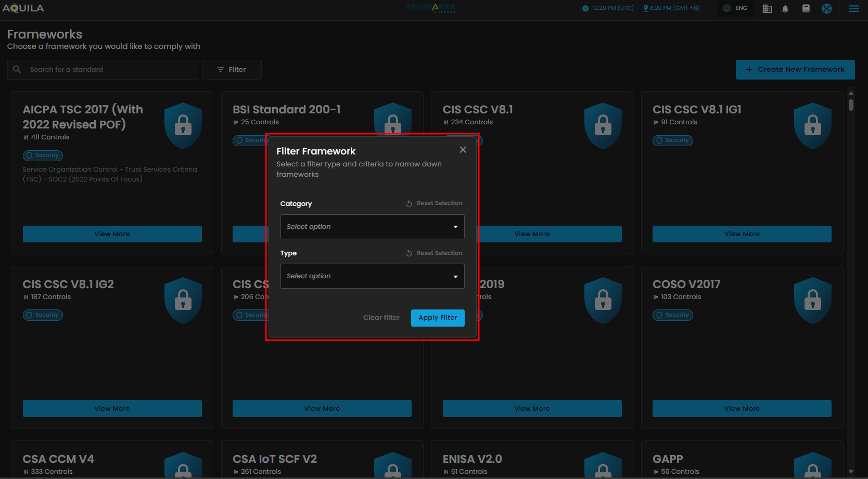Viewport: 868px width, 479px height.
Task: Click the support lifebuoy icon
Action: [x=826, y=8]
